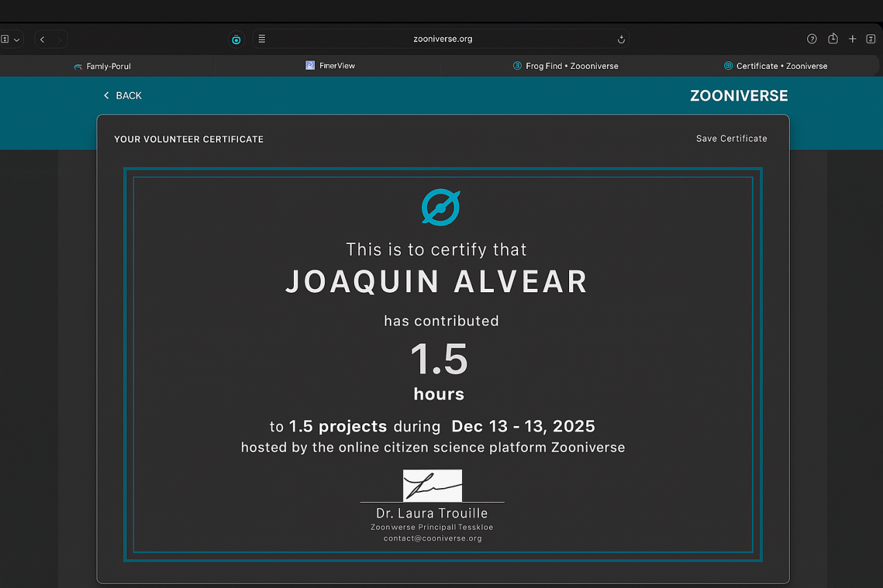Viewport: 883px width, 588px height.
Task: Click the browser back arrow in the toolbar
Action: coord(42,39)
